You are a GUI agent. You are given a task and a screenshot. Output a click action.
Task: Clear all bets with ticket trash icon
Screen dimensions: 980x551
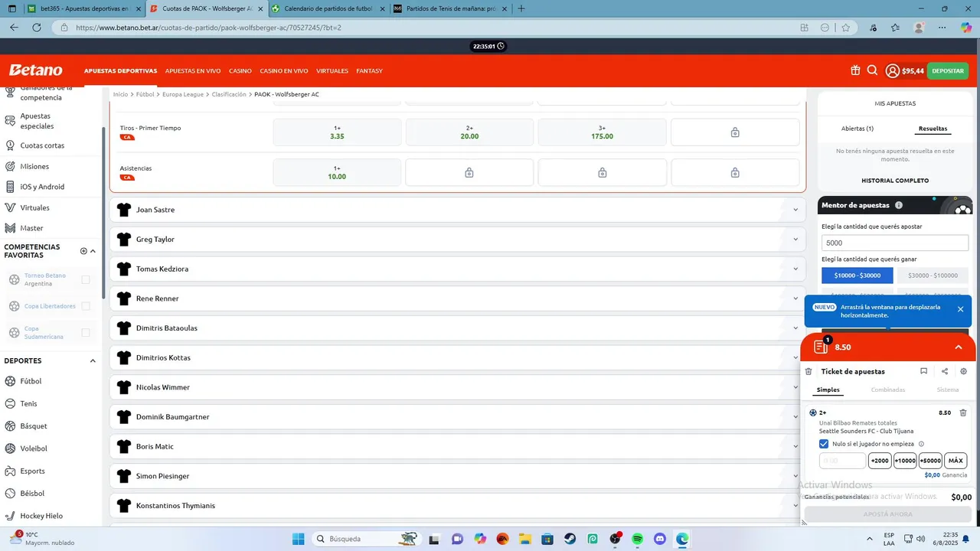click(x=808, y=371)
